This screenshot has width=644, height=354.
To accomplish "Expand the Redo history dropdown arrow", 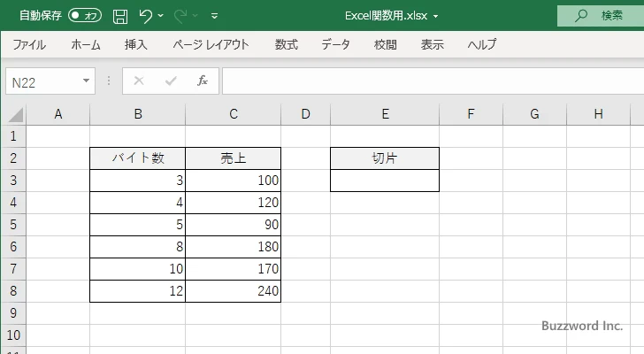I will click(x=195, y=16).
